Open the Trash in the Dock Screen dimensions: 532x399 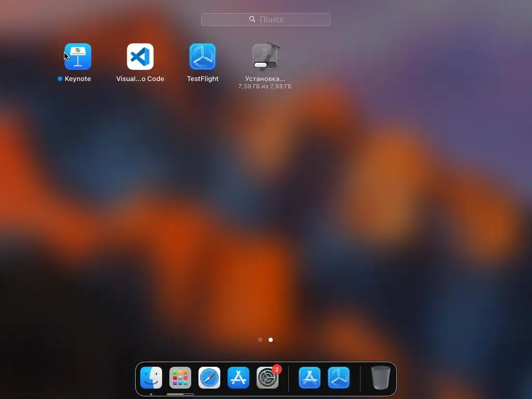[380, 377]
